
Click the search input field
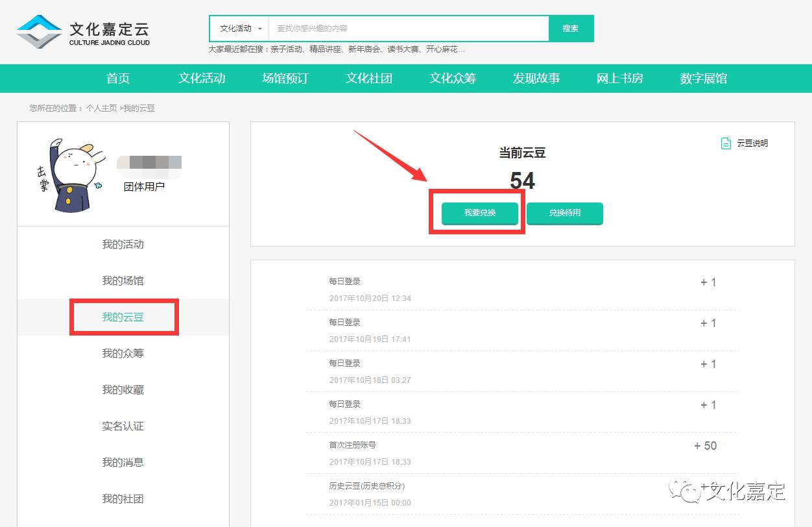(409, 29)
